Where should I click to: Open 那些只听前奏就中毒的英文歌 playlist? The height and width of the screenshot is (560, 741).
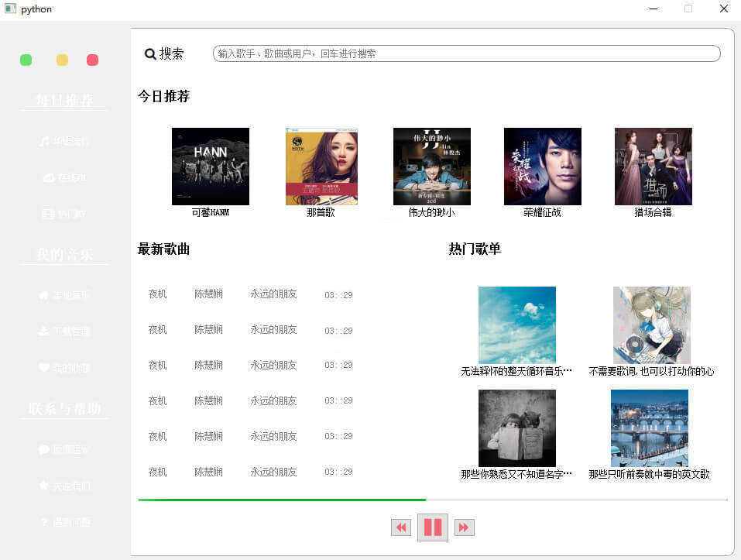click(x=650, y=428)
